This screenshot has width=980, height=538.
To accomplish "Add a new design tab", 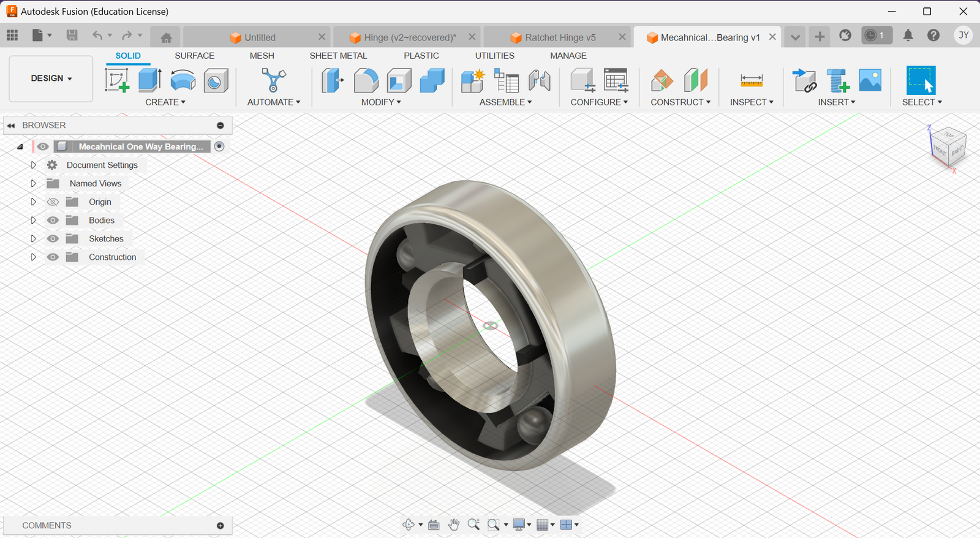I will (x=820, y=36).
